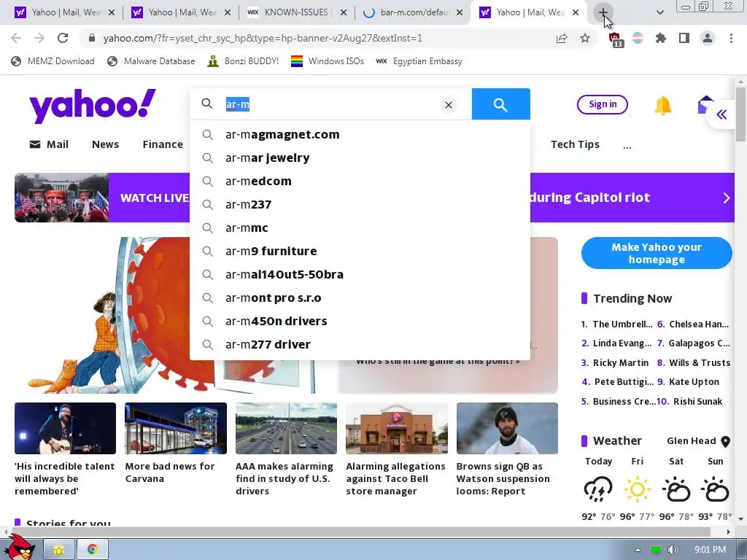Click the volume speaker tray icon
Viewport: 747px width, 560px height.
click(x=673, y=550)
